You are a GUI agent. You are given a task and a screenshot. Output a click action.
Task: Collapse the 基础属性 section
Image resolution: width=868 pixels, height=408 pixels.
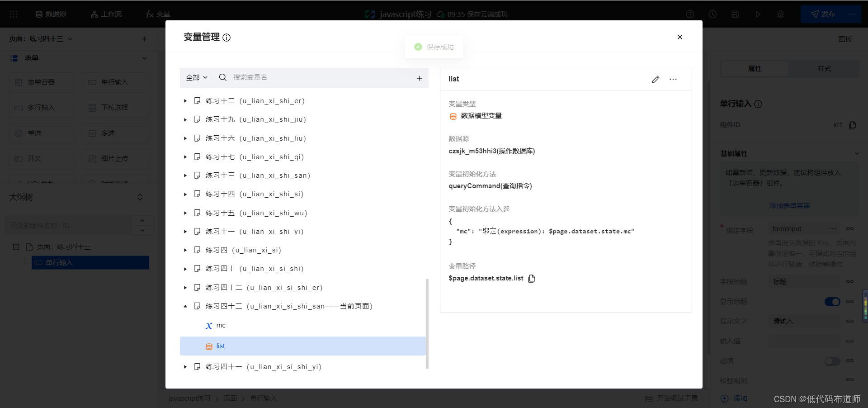coord(857,154)
